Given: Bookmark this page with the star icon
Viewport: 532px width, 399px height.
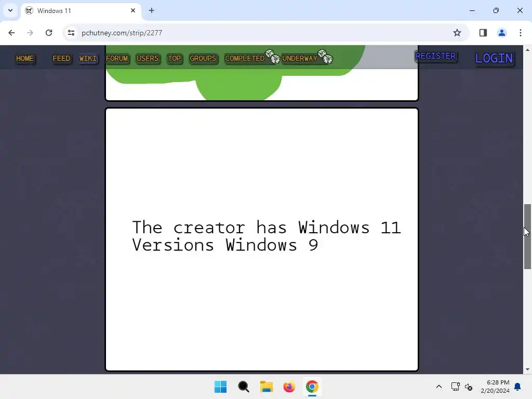Looking at the screenshot, I should 457,33.
